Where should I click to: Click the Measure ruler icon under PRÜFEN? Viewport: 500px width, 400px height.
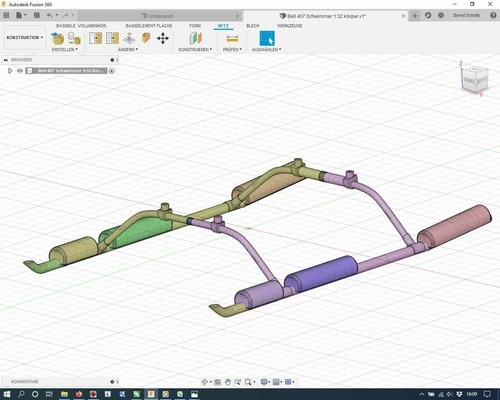[x=232, y=39]
